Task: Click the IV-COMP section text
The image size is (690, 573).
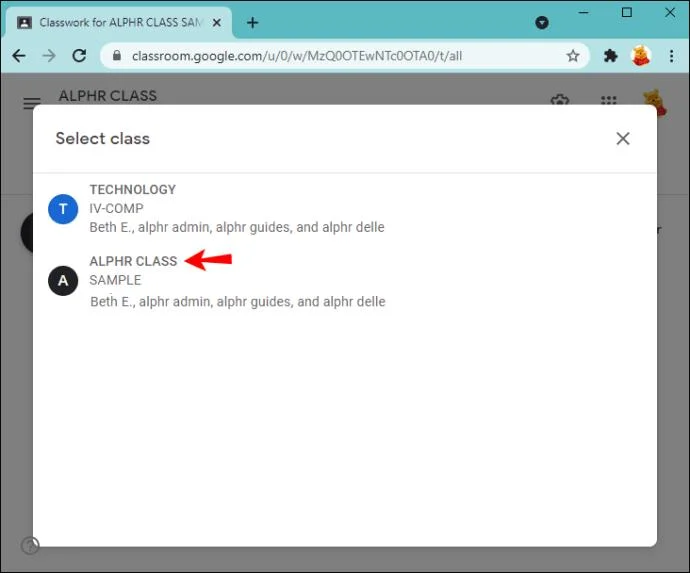Action: click(x=116, y=208)
